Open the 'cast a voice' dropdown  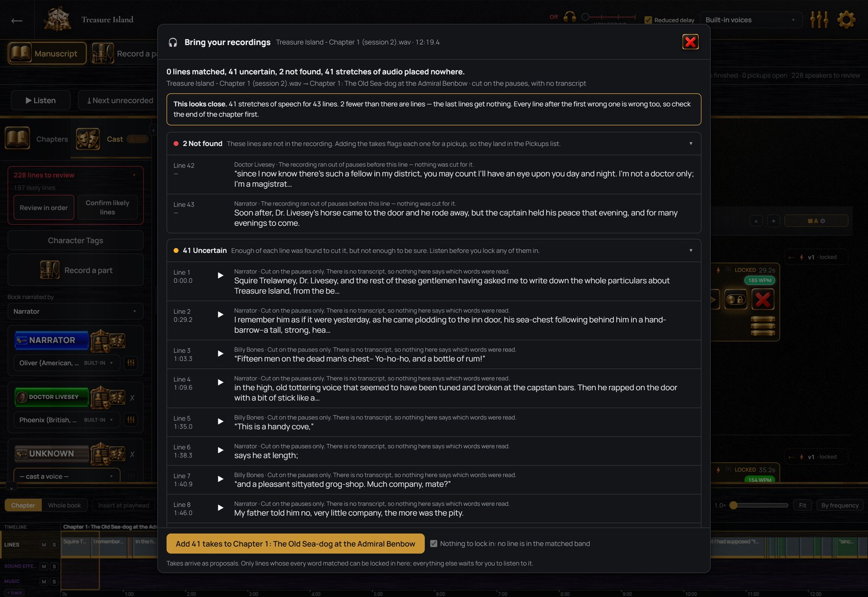66,477
